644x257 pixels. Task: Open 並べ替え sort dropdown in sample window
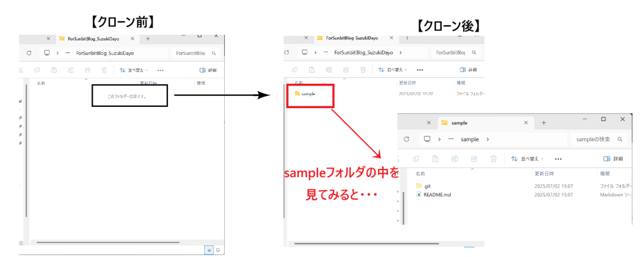(527, 158)
